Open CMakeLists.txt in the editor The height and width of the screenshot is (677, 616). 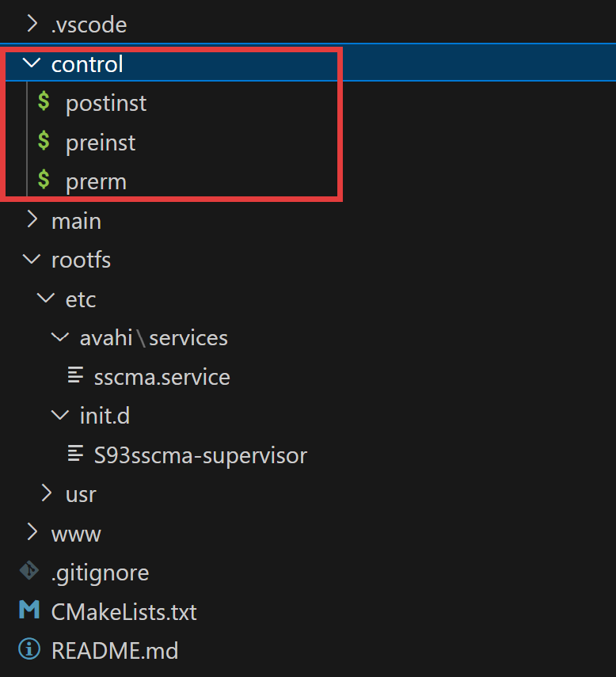pyautogui.click(x=124, y=612)
